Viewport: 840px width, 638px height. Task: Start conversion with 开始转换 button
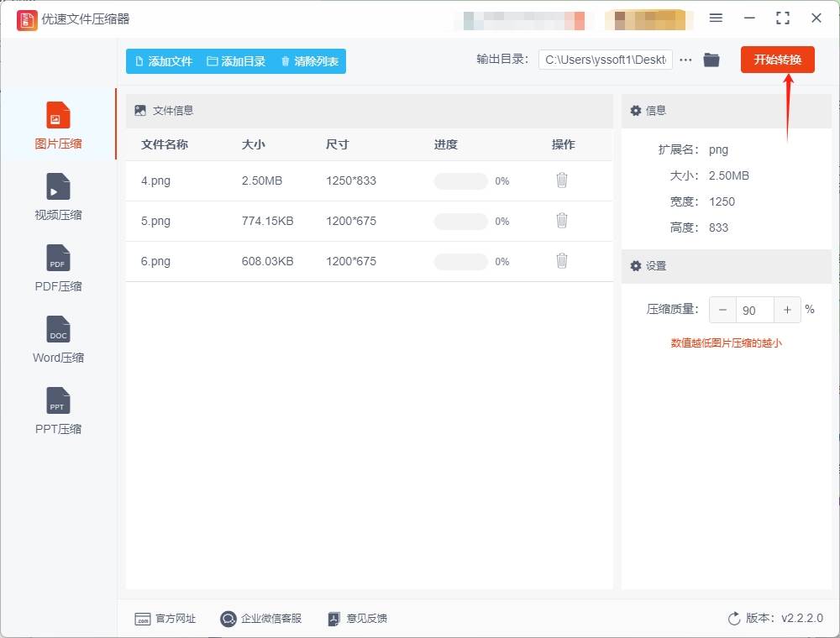coord(777,60)
